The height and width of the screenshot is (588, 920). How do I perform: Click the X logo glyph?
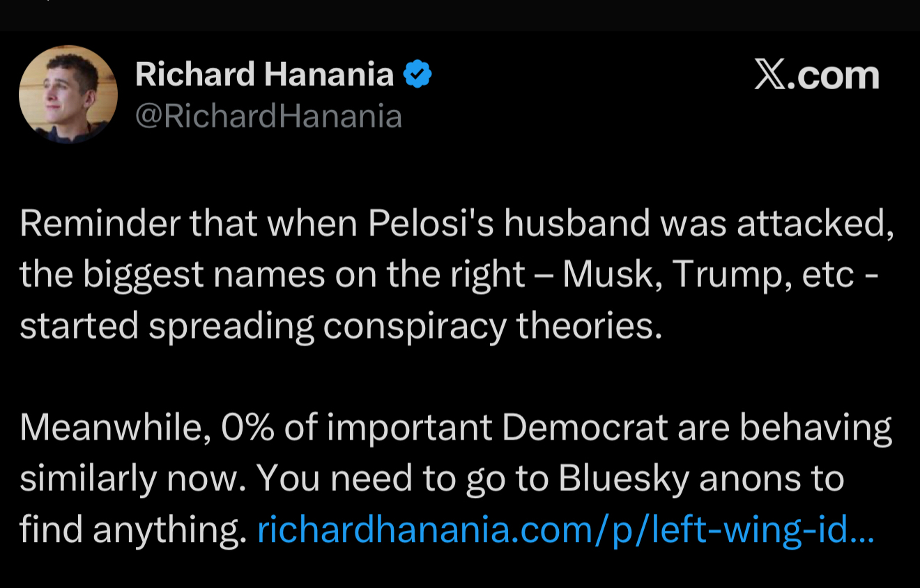[x=770, y=75]
